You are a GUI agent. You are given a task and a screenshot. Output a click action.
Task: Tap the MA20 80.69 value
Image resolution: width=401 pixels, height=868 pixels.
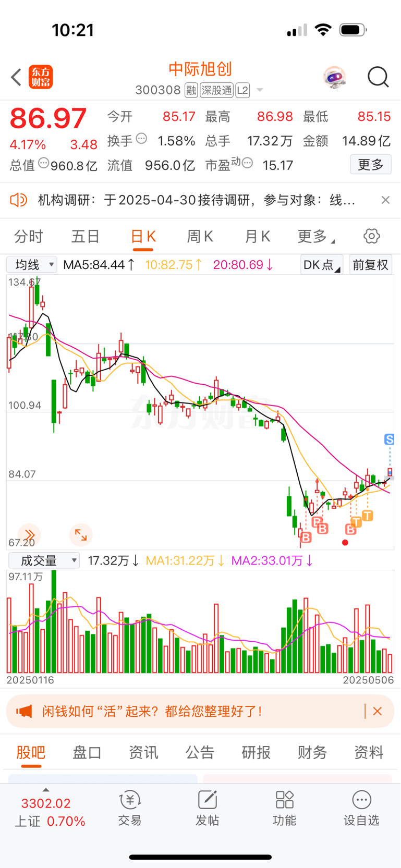pyautogui.click(x=243, y=265)
